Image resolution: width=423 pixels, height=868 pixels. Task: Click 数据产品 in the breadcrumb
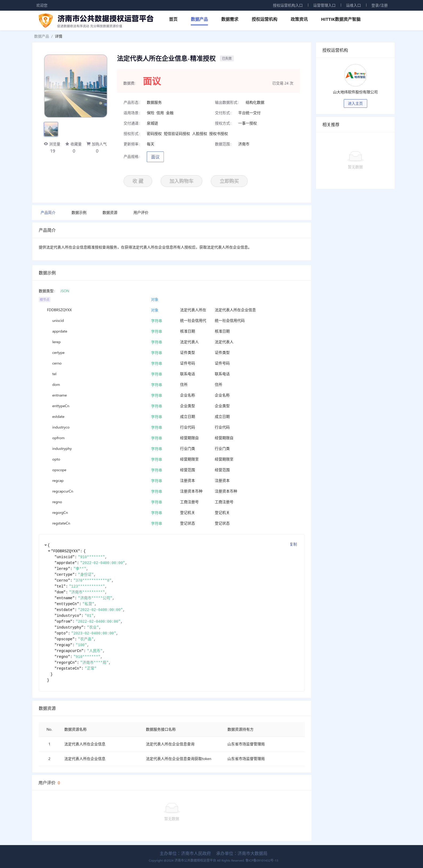pos(41,36)
